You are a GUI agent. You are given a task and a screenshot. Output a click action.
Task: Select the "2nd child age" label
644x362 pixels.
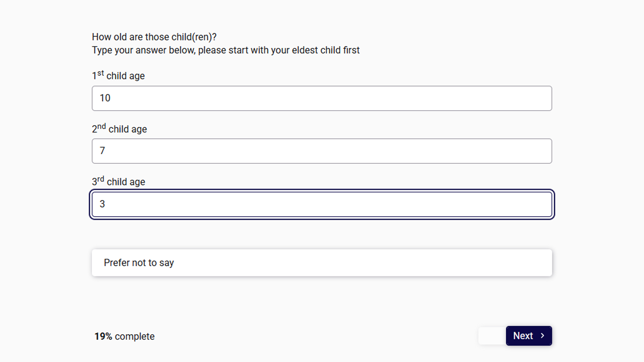(119, 128)
